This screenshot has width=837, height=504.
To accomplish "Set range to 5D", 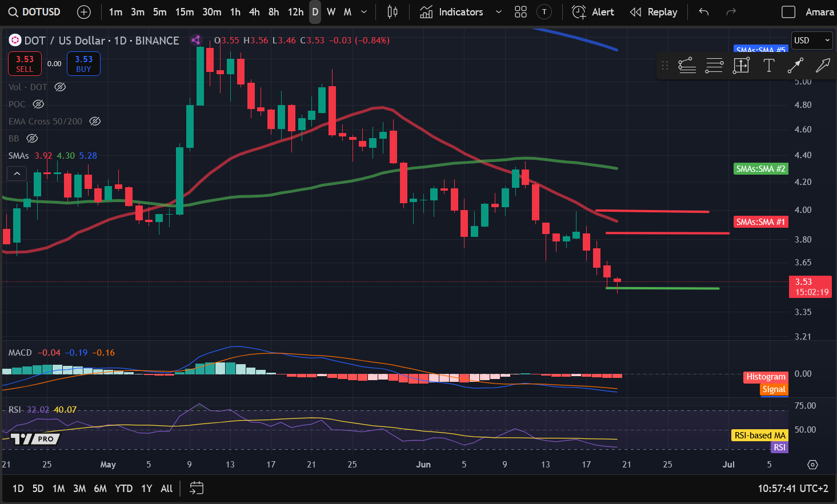I will [x=38, y=489].
